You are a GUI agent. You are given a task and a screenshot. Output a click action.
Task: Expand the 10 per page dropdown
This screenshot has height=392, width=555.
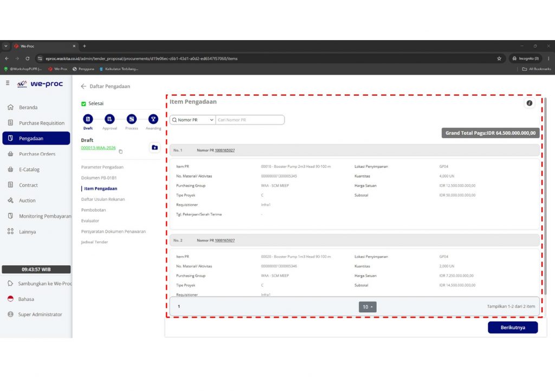click(x=367, y=307)
